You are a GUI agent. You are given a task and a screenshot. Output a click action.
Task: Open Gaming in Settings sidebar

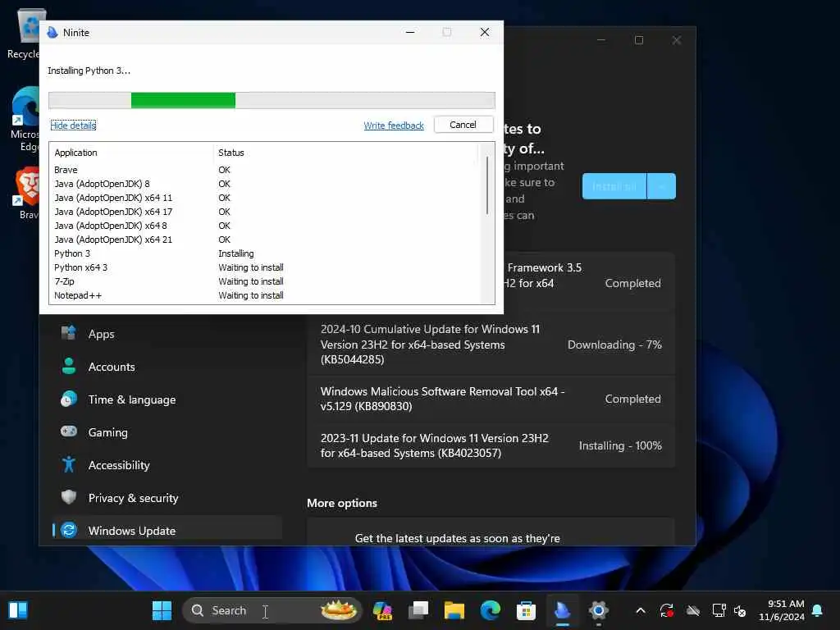click(x=167, y=432)
